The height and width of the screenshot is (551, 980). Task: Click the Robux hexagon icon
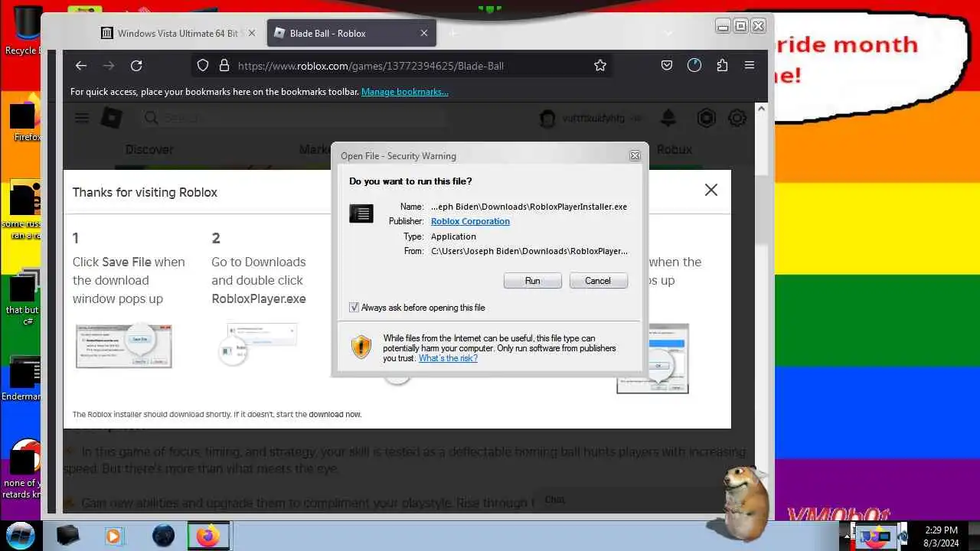[706, 118]
